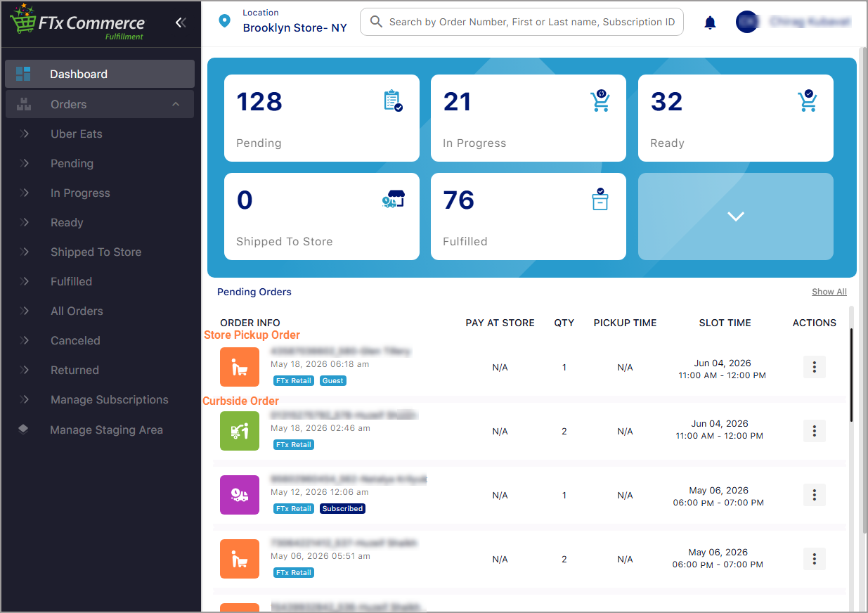Focus the order search field
This screenshot has width=868, height=613.
tap(522, 22)
